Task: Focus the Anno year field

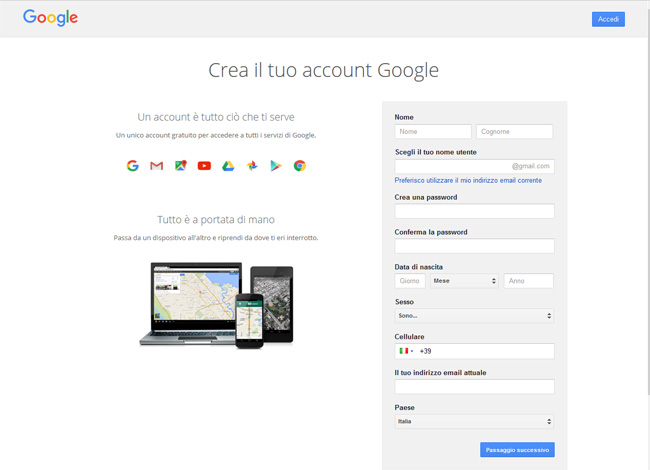Action: (x=529, y=281)
